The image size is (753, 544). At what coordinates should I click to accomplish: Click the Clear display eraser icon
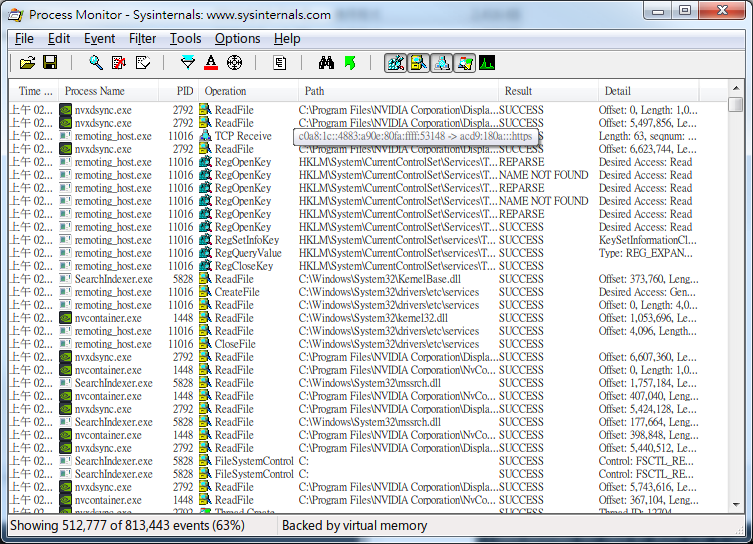(143, 63)
